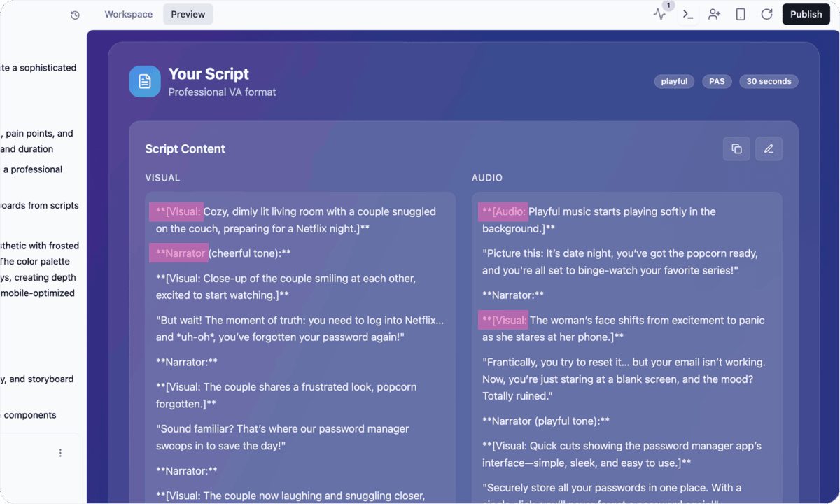
Task: Click highlighted **[Visual: before The woman's face
Action: coord(503,320)
